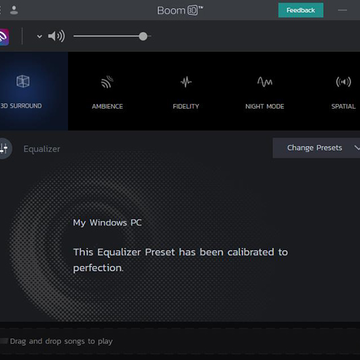The width and height of the screenshot is (360, 360).
Task: Click the 'My Windows PC' preset name
Action: tap(107, 223)
